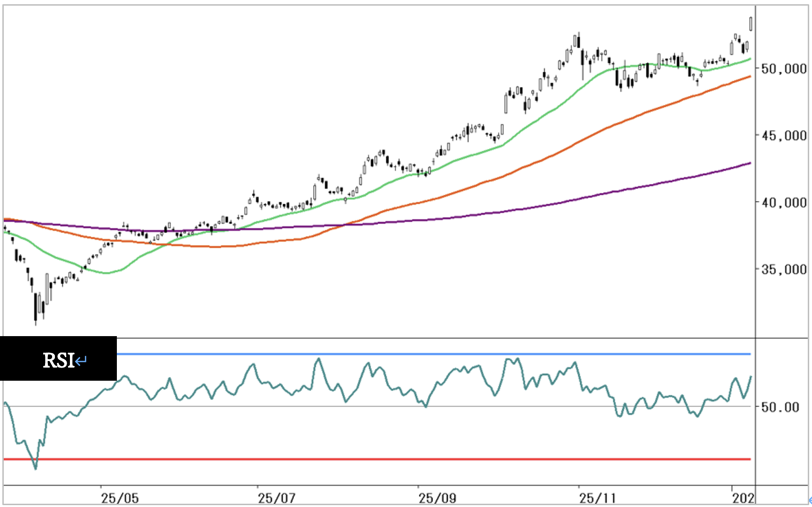Click the right end of purple moving average
The width and height of the screenshot is (812, 507).
click(750, 163)
